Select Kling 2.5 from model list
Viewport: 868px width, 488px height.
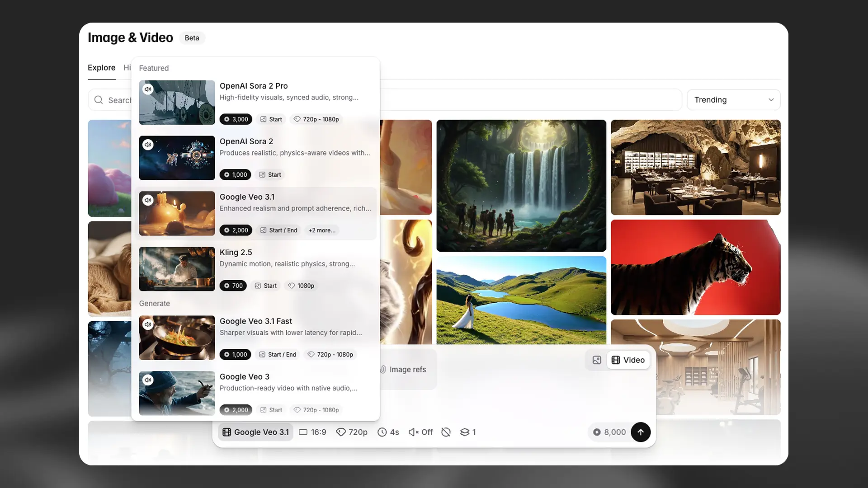tap(236, 253)
